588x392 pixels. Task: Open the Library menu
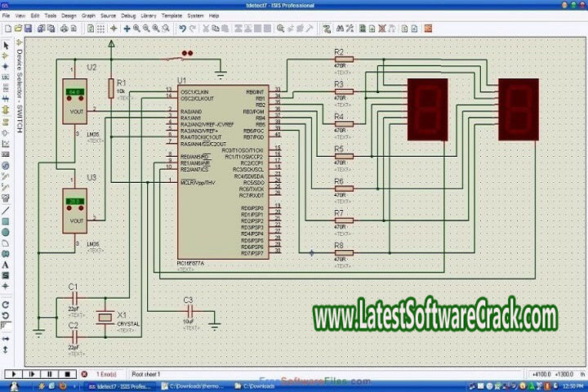[149, 16]
